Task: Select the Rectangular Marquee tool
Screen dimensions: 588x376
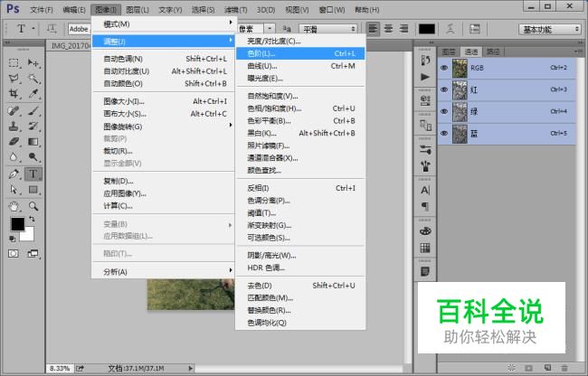Action: click(x=14, y=62)
